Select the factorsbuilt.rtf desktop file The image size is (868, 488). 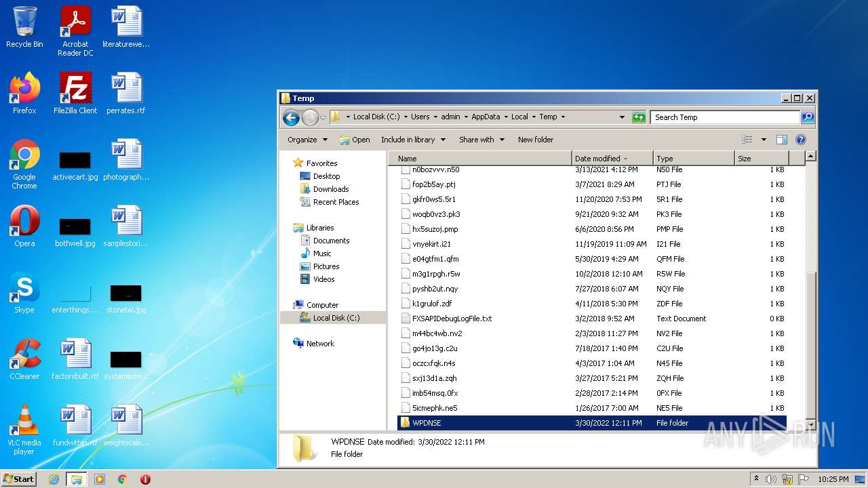[75, 359]
